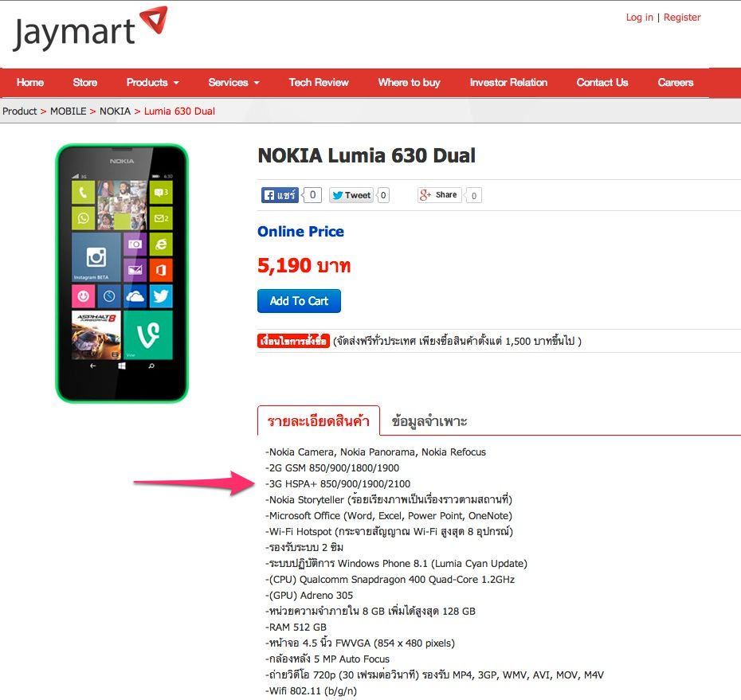Click the Google Plus share count bubble
Viewport: 741px width, 700px height.
pos(473,196)
